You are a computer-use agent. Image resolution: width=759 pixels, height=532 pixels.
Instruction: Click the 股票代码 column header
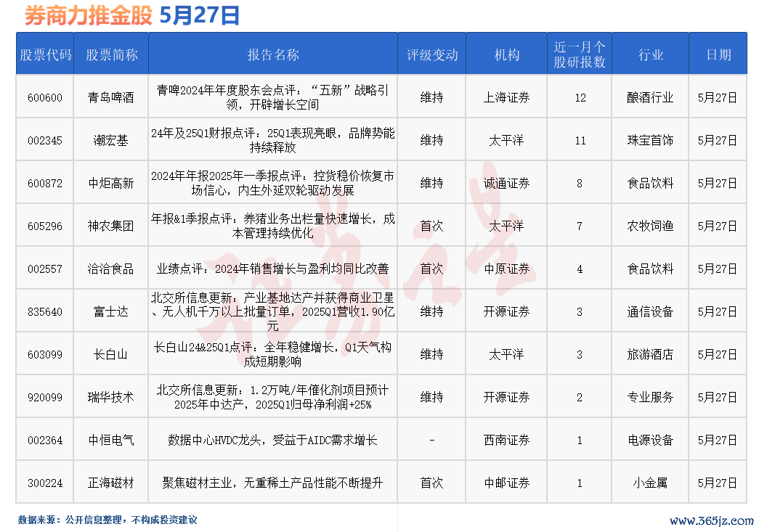(x=45, y=54)
